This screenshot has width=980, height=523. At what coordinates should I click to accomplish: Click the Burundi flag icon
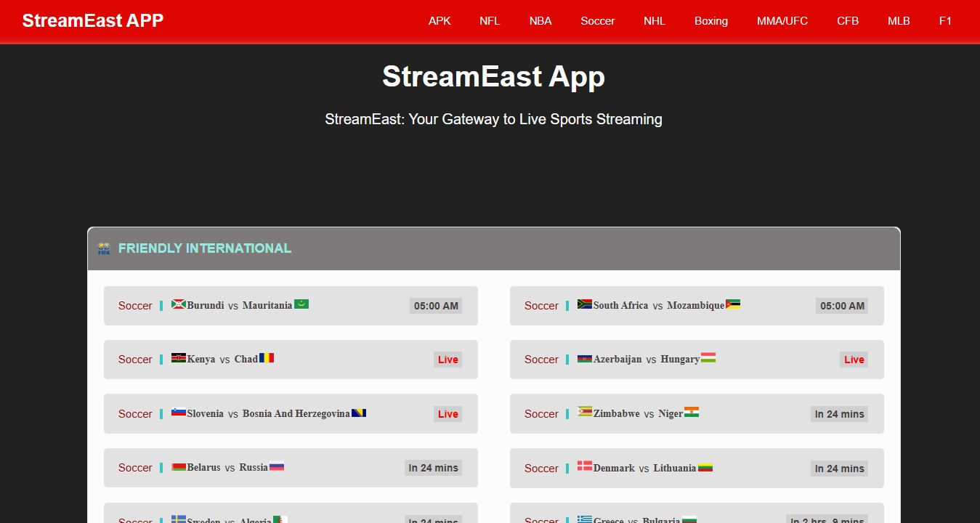179,304
